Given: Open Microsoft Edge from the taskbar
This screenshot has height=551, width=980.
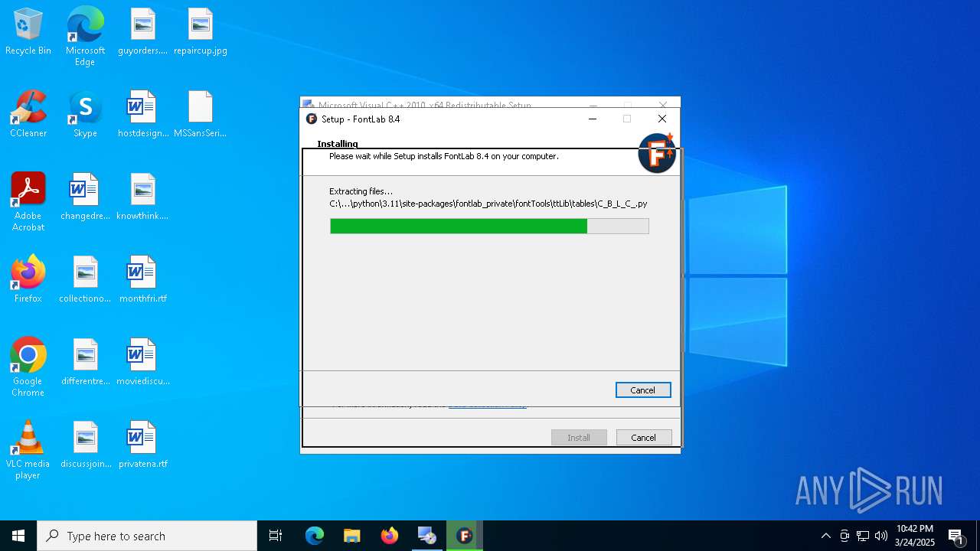Looking at the screenshot, I should 315,536.
